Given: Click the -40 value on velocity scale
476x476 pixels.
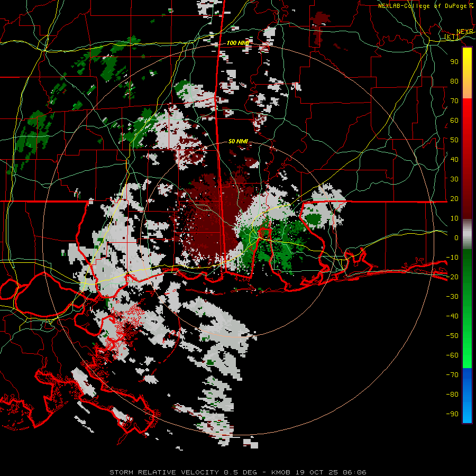Looking at the screenshot, I should tap(452, 316).
